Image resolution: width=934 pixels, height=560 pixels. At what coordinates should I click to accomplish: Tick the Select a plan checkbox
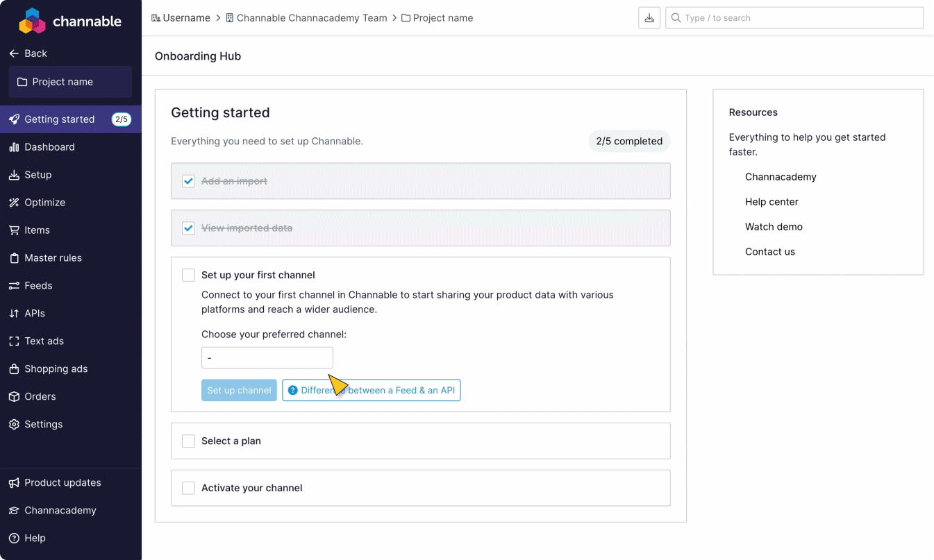(188, 441)
